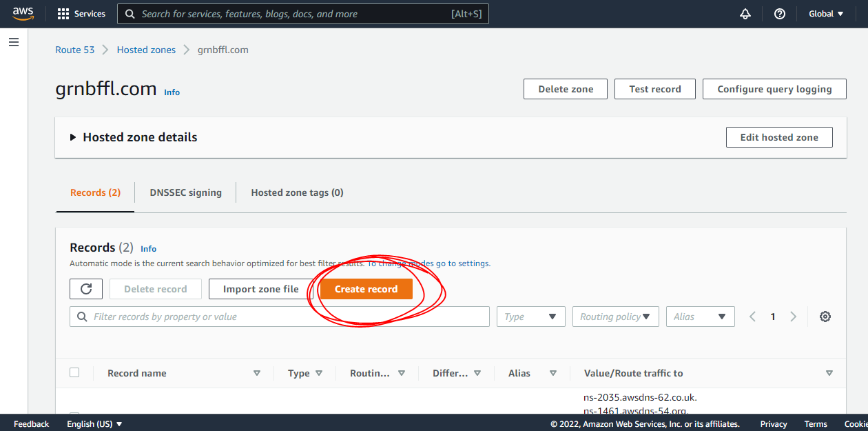
Task: Open the notifications bell
Action: click(x=745, y=14)
